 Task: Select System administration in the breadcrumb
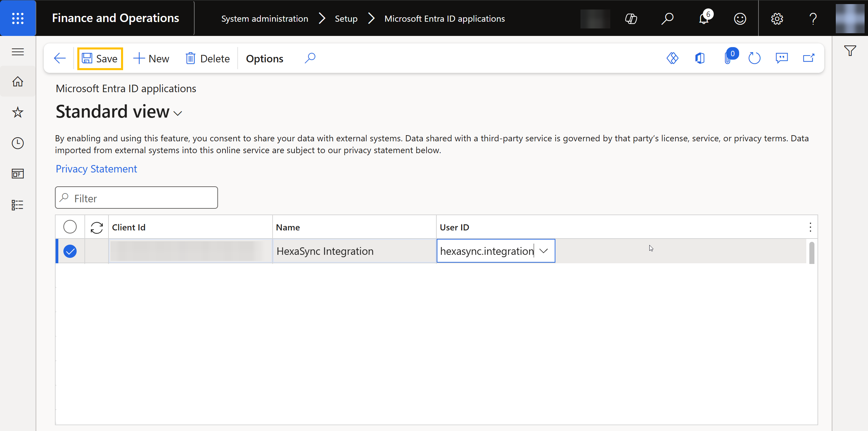coord(264,19)
